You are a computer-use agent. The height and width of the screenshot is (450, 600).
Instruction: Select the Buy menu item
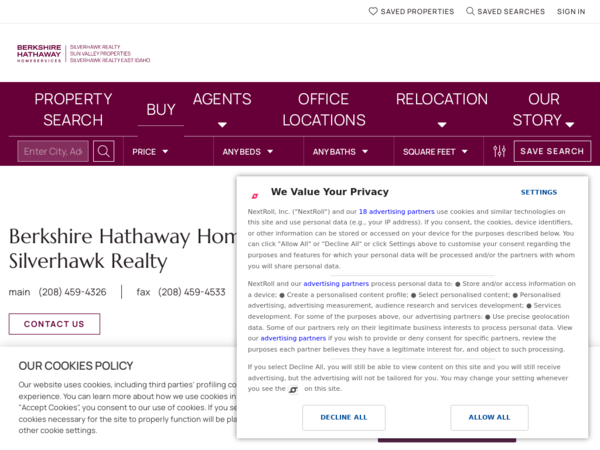161,110
